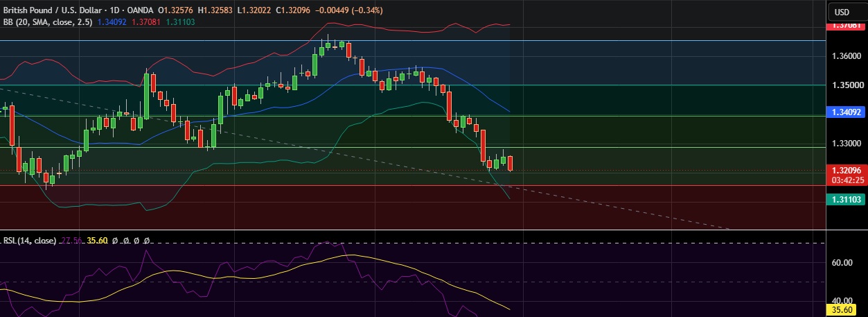The width and height of the screenshot is (868, 317).
Task: Click the 03:42:25 bar countdown timer
Action: pos(846,180)
